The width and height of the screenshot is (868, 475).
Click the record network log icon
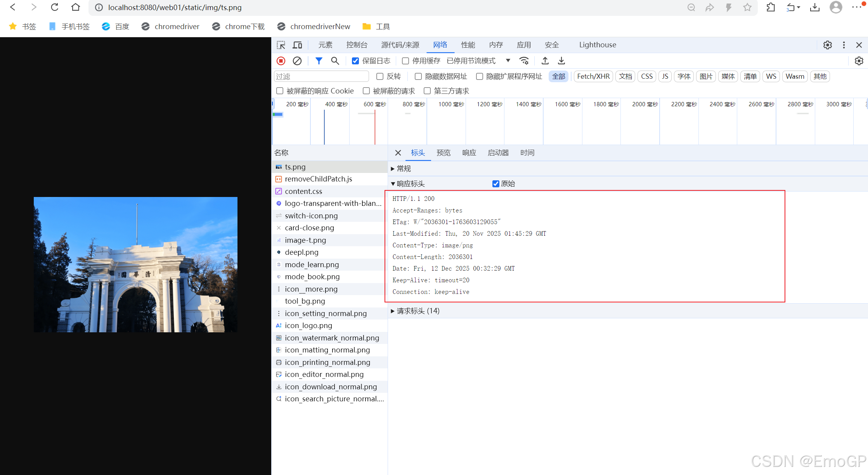coord(281,61)
